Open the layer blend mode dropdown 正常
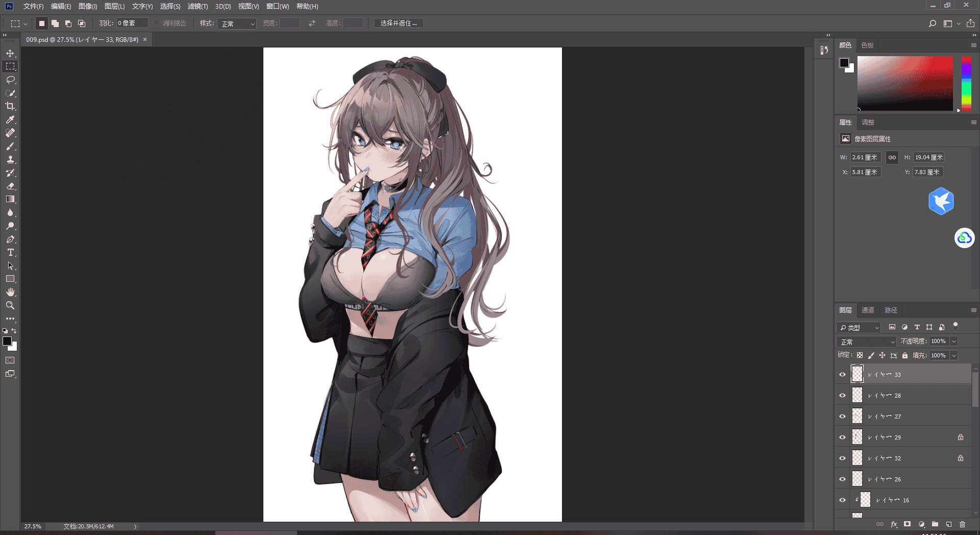The height and width of the screenshot is (535, 980). coord(867,342)
